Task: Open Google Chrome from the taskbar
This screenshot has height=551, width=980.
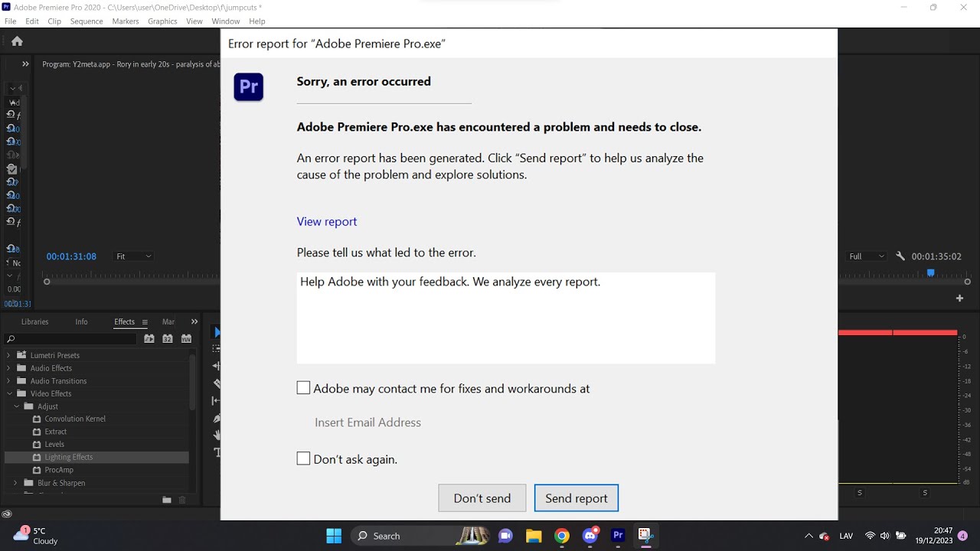Action: [562, 536]
